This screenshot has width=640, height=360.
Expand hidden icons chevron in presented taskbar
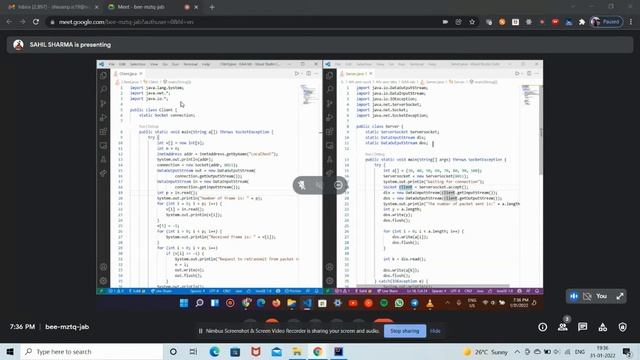pyautogui.click(x=448, y=303)
